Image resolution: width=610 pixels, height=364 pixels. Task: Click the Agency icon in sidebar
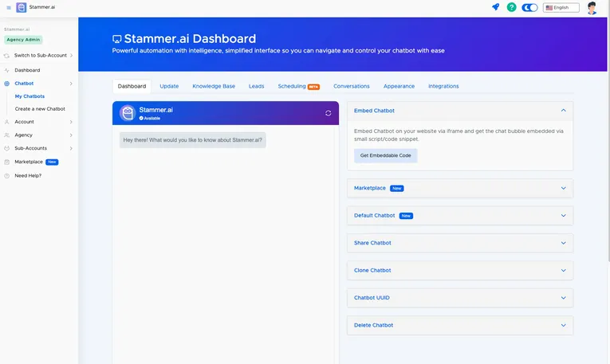point(6,135)
